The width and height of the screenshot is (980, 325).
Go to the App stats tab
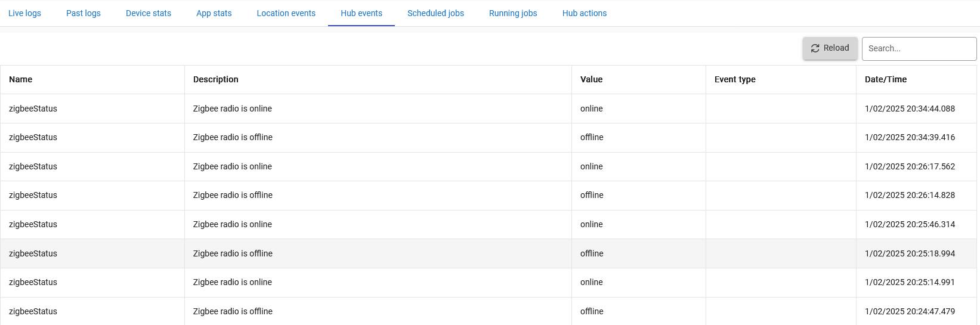[214, 13]
